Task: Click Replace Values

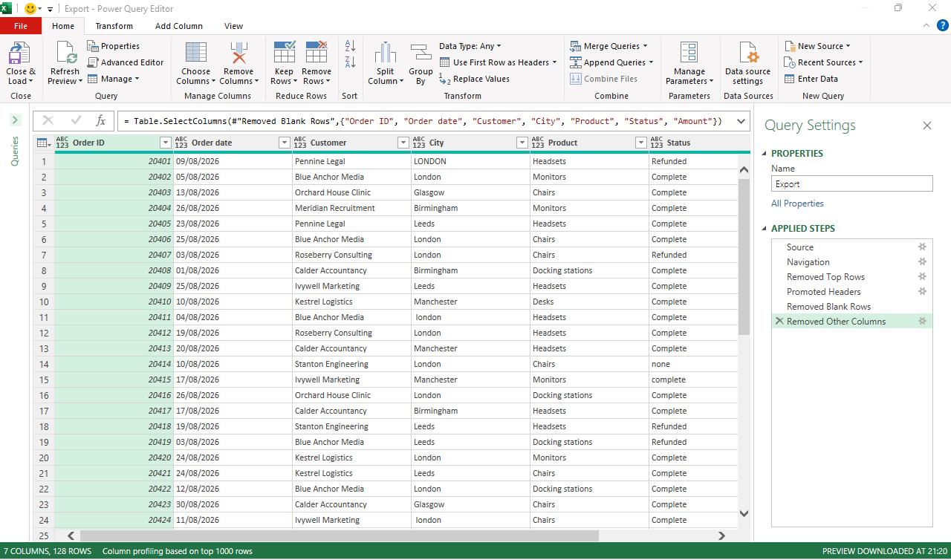Action: pos(474,79)
